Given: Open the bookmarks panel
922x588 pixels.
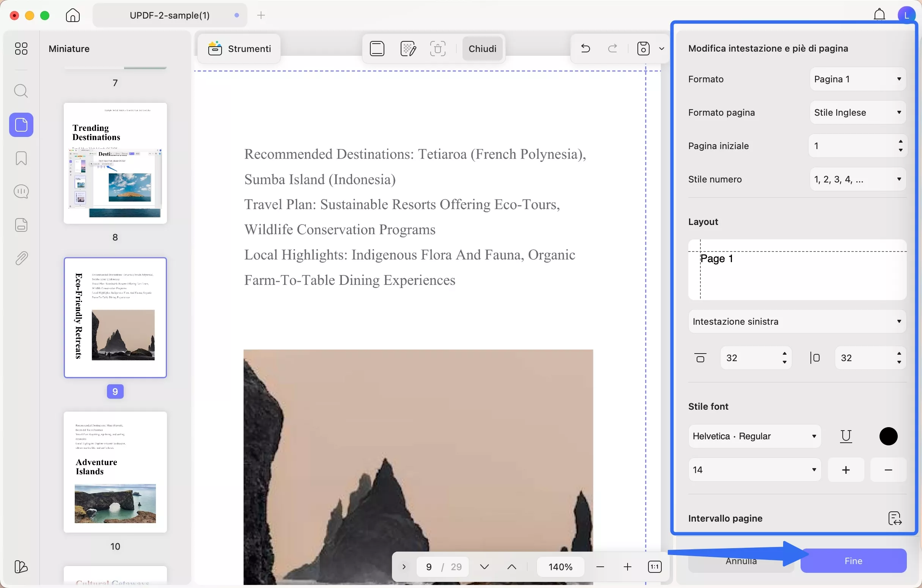Looking at the screenshot, I should (x=22, y=159).
